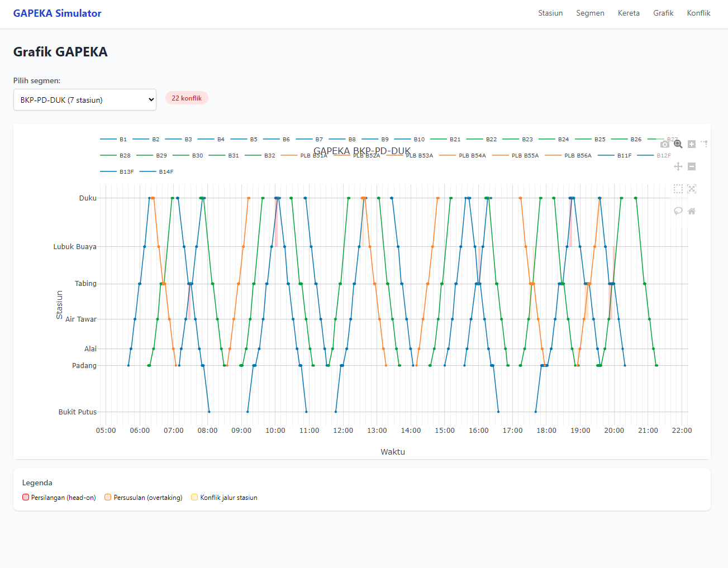Click the Zoom in plus icon
This screenshot has width=728, height=568.
coord(692,144)
